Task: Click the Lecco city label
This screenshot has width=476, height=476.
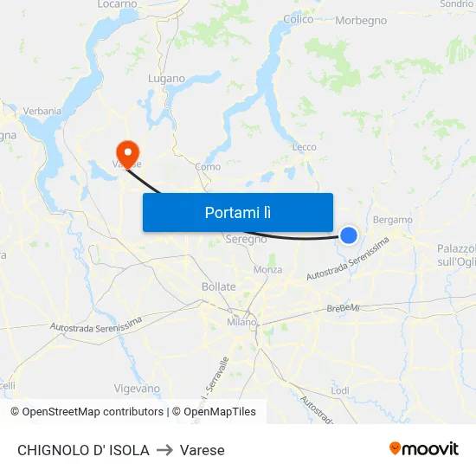Action: pos(304,147)
